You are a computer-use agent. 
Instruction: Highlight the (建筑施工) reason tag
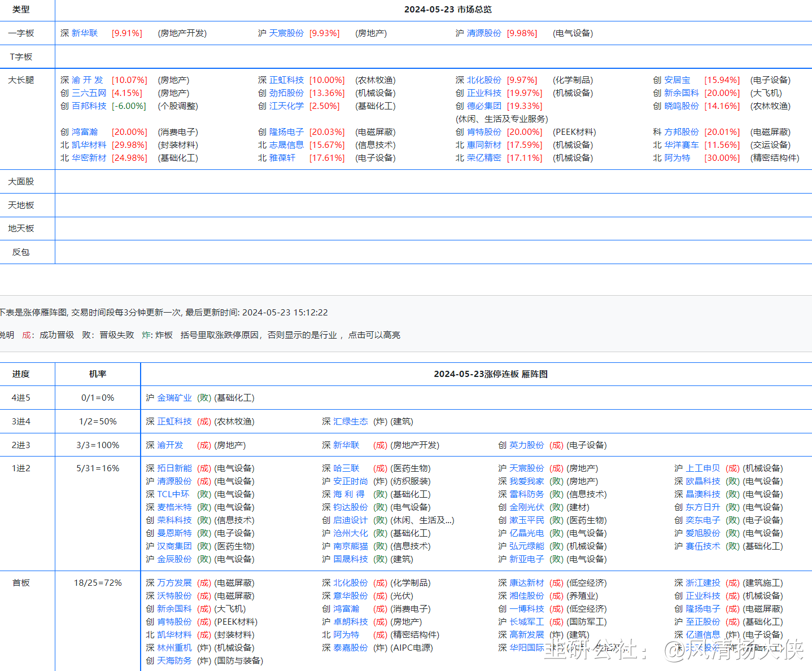[763, 583]
